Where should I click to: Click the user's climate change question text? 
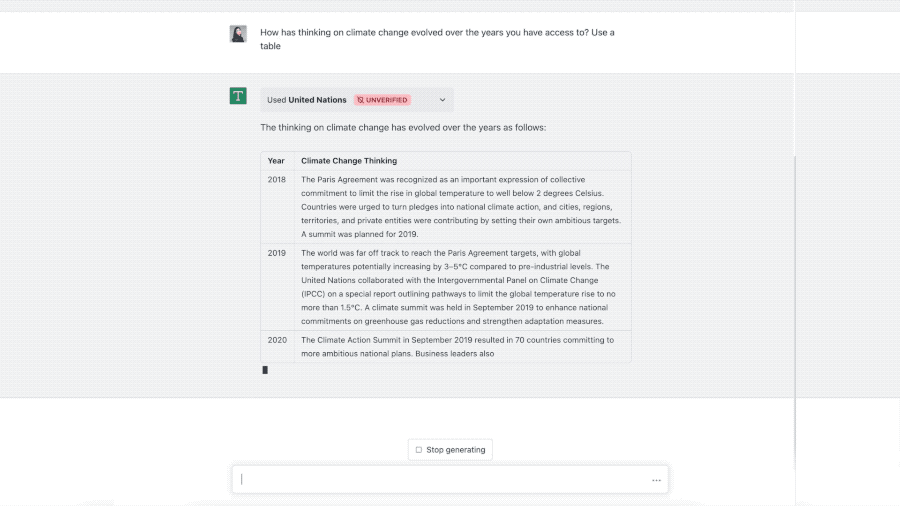(437, 39)
